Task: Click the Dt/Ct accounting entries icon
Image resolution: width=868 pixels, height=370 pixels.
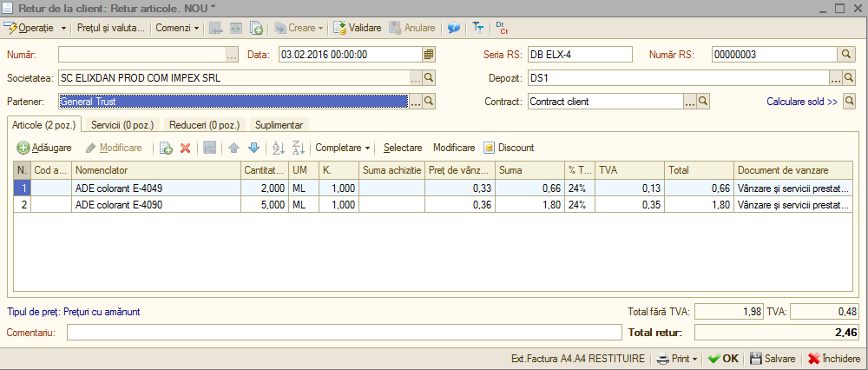Action: pyautogui.click(x=502, y=28)
